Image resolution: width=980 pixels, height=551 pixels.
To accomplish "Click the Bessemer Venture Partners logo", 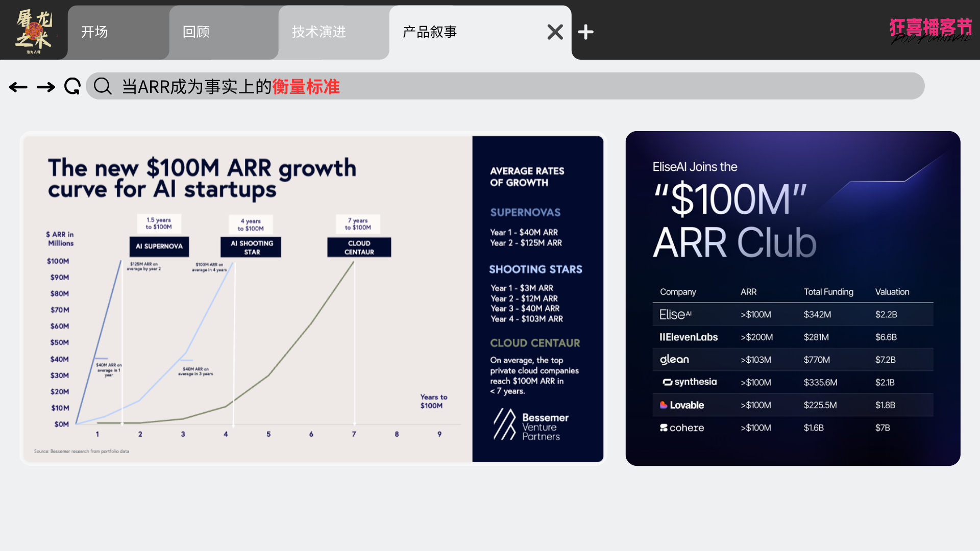I will [x=531, y=425].
